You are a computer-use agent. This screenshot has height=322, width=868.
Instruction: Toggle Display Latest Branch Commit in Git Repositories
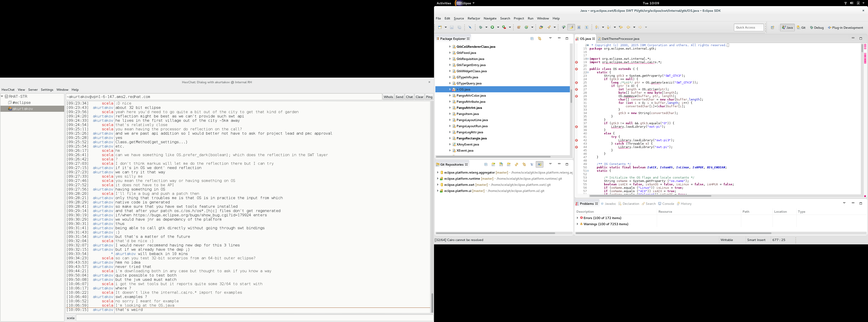pos(540,165)
